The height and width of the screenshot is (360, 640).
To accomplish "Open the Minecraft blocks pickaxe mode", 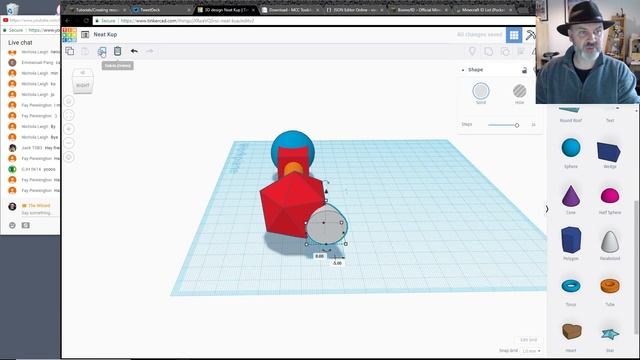I will [530, 35].
